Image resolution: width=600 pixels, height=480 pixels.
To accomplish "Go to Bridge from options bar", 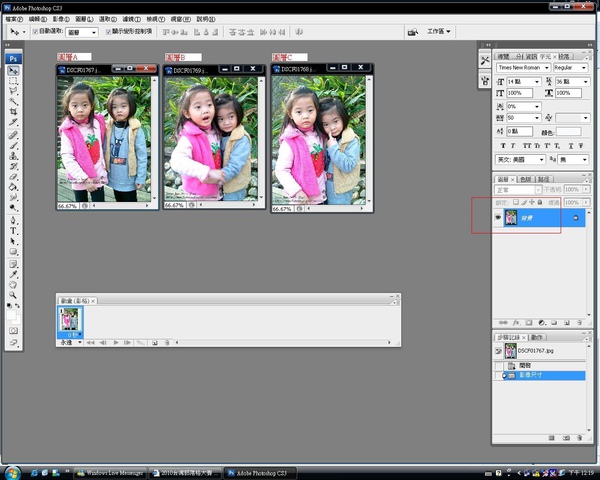I will click(x=413, y=32).
